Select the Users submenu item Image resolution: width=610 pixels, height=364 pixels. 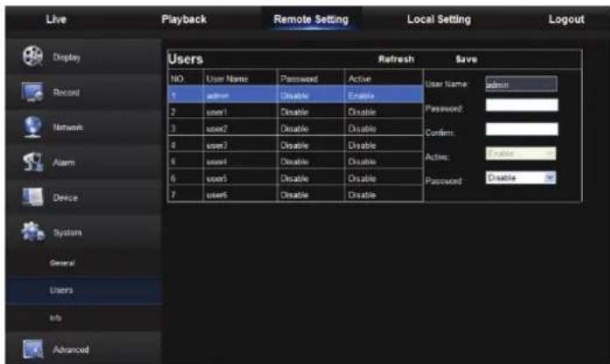point(83,290)
